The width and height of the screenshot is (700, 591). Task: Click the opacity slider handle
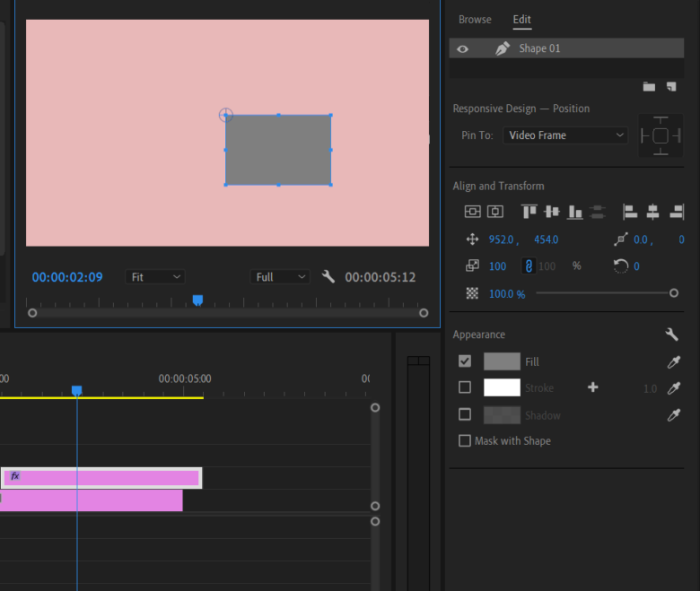[x=674, y=293]
